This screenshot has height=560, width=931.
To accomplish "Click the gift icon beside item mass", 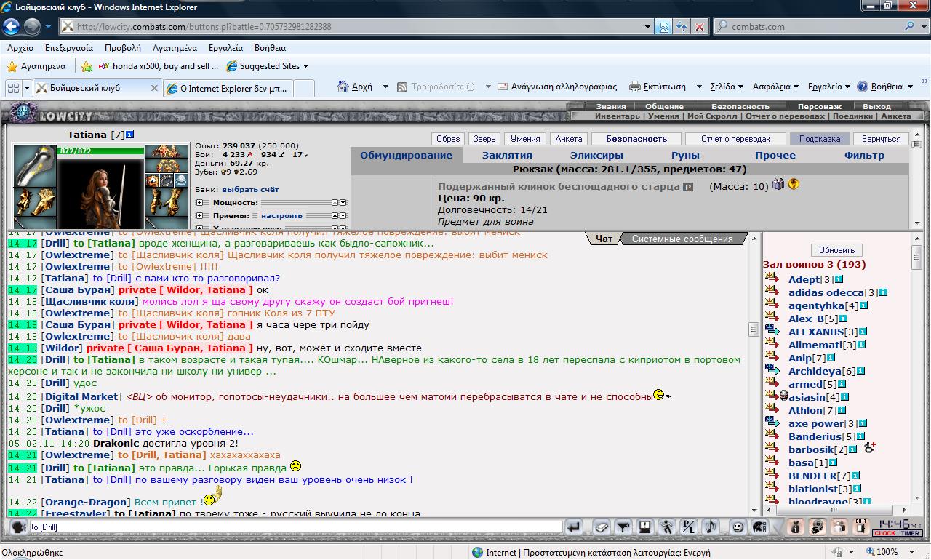I will (x=778, y=185).
